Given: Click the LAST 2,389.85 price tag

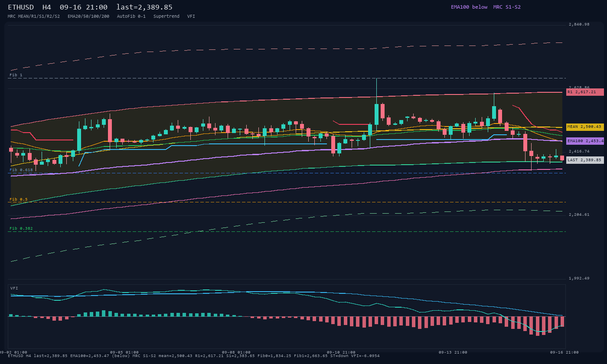Looking at the screenshot, I should tap(585, 160).
